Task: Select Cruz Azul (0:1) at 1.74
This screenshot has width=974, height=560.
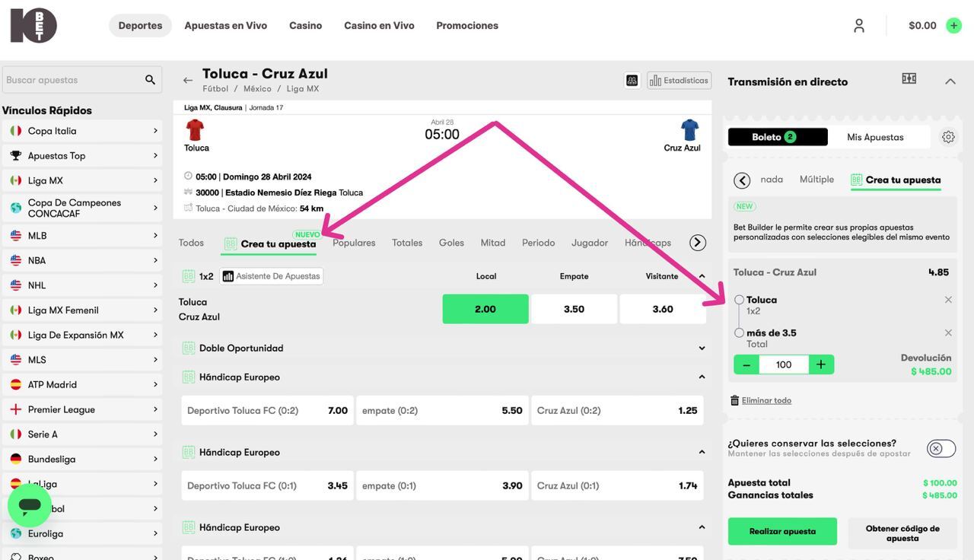Action: (x=617, y=485)
